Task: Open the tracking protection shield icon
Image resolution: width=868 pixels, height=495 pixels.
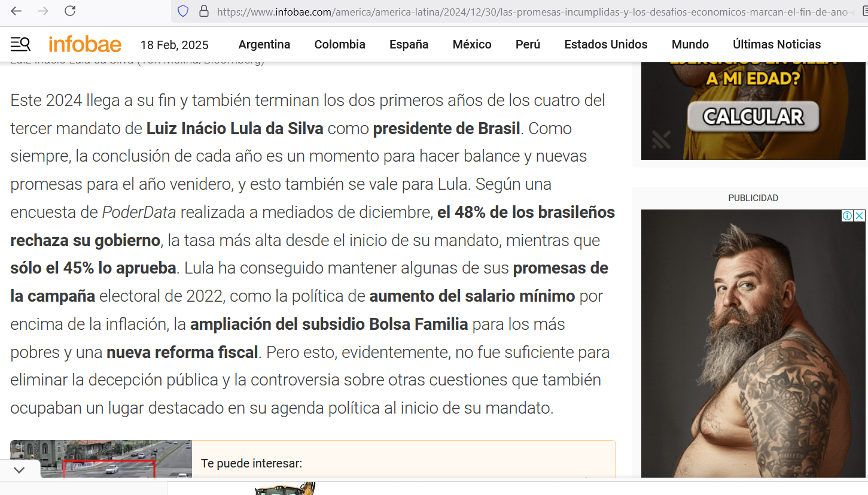Action: (183, 11)
